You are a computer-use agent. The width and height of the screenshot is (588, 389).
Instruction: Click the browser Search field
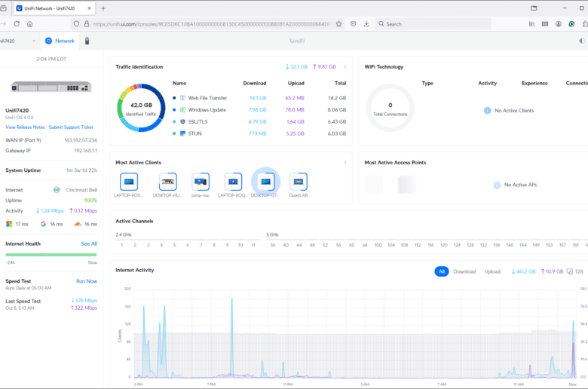tap(433, 24)
